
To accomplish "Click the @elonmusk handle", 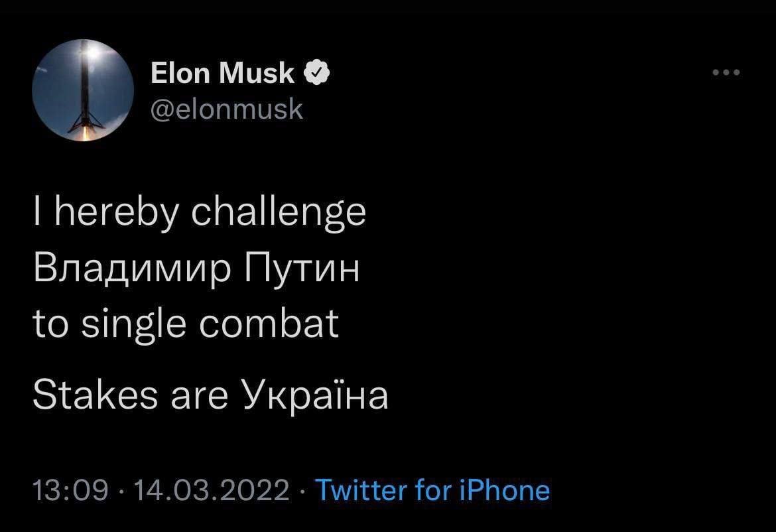I will [229, 108].
